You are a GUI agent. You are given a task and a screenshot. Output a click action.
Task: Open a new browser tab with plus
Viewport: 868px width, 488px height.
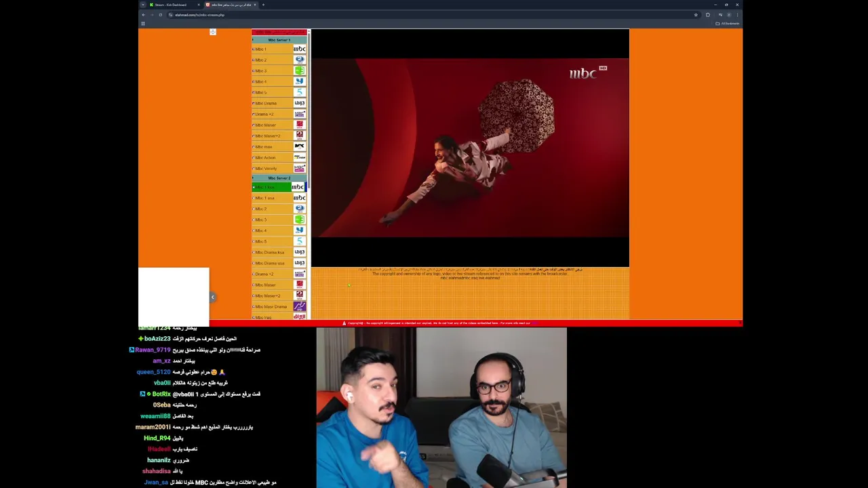point(263,5)
